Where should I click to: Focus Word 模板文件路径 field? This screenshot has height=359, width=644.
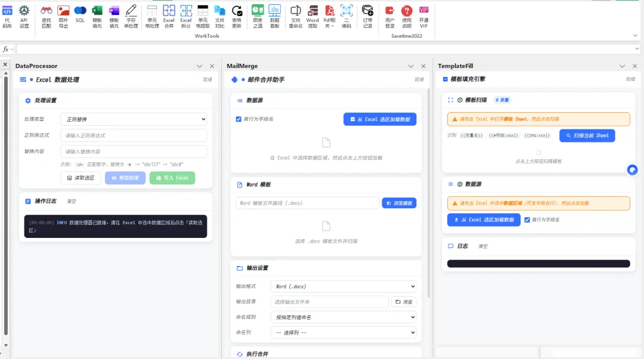click(308, 203)
